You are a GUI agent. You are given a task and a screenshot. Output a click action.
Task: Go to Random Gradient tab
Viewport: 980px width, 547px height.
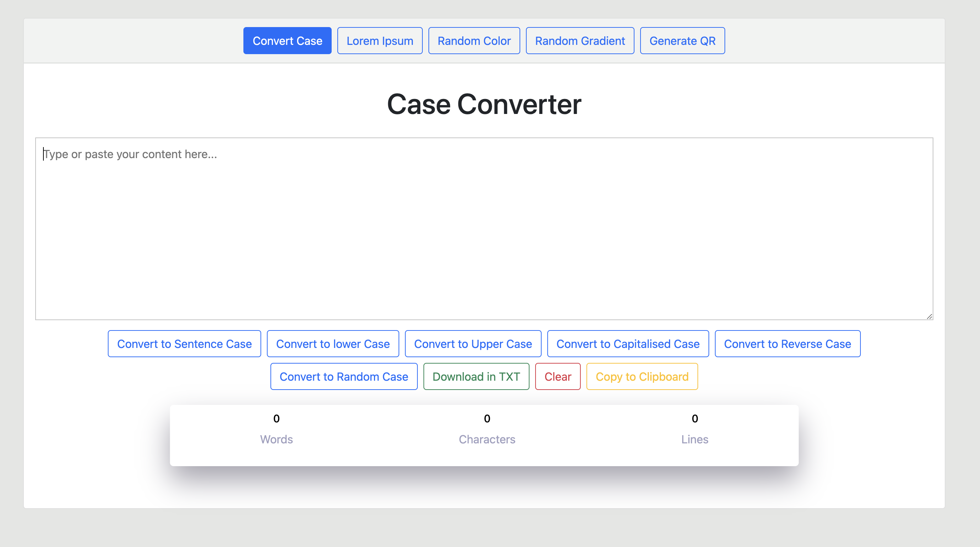tap(579, 41)
